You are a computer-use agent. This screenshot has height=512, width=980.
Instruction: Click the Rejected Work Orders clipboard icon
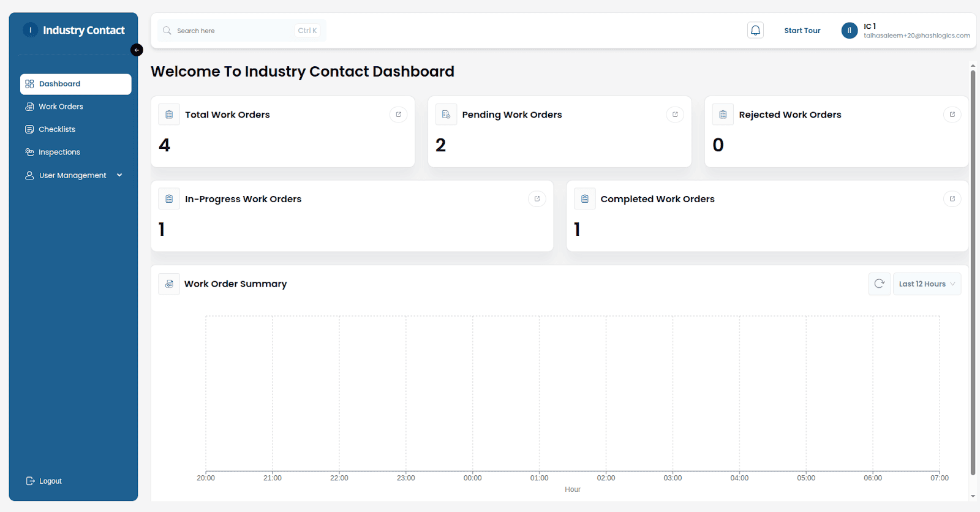tap(723, 115)
